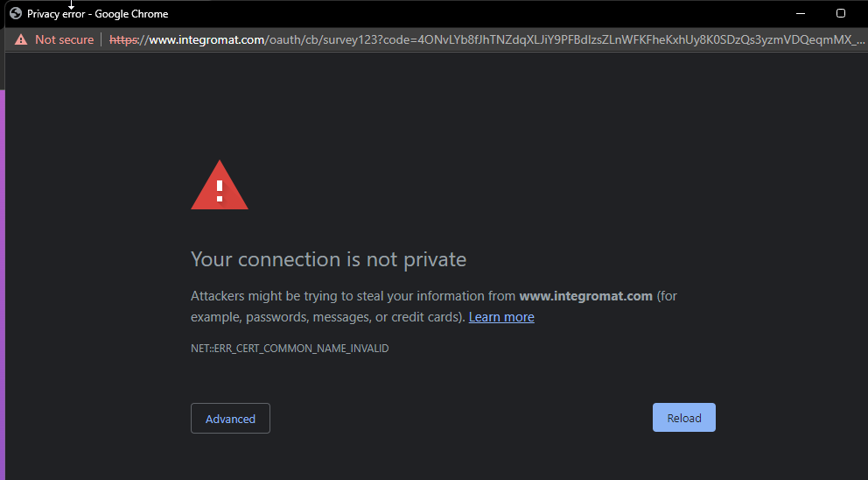Click the large red warning triangle
Screen dimensions: 868x480
220,185
